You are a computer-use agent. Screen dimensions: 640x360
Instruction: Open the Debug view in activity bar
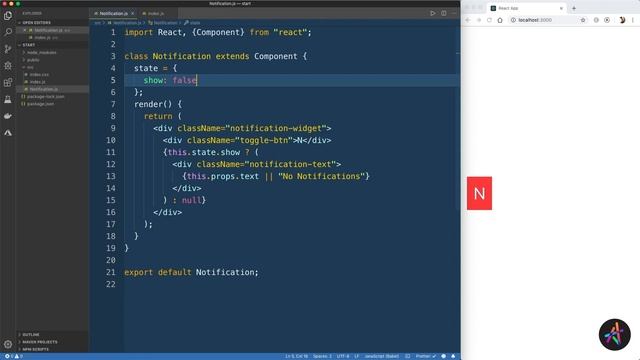point(8,66)
